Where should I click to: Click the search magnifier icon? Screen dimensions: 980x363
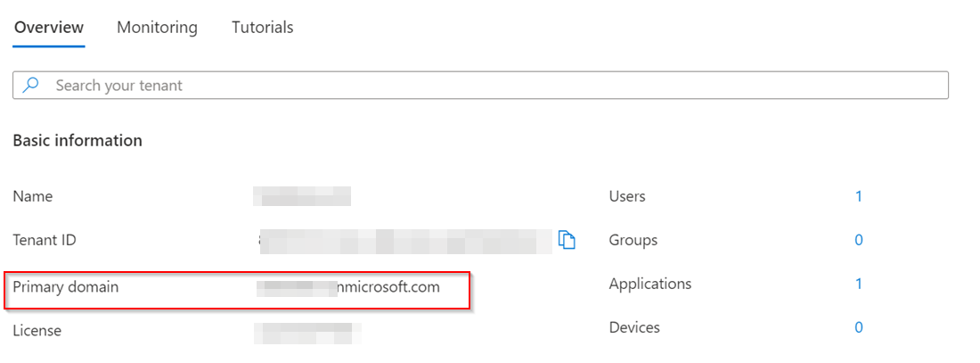coord(31,85)
